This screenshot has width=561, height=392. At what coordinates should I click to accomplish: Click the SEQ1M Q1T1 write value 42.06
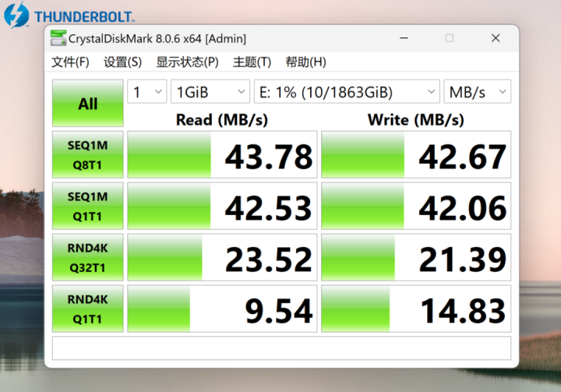[x=416, y=207]
